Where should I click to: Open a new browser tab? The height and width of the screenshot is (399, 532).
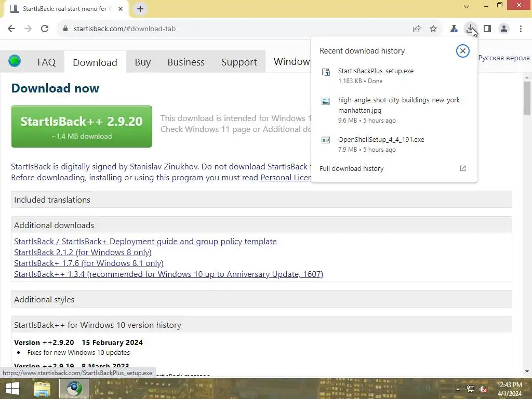[x=140, y=9]
